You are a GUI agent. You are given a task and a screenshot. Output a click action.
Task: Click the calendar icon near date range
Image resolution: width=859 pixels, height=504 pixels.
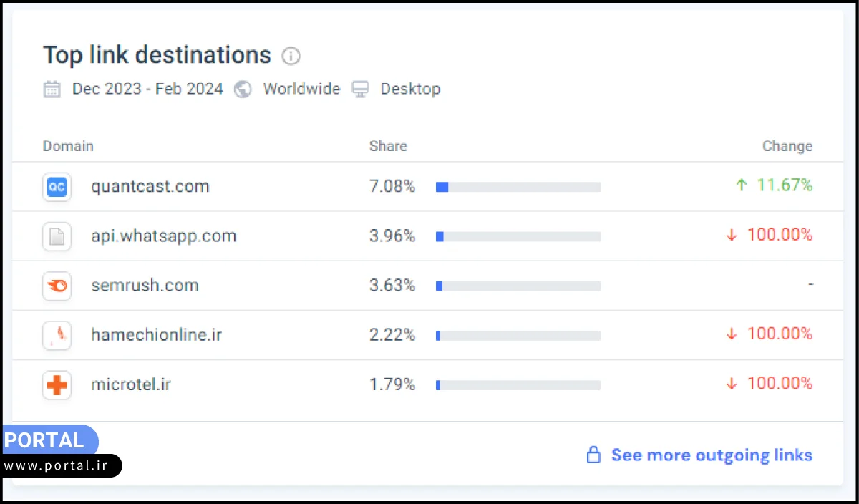[52, 89]
